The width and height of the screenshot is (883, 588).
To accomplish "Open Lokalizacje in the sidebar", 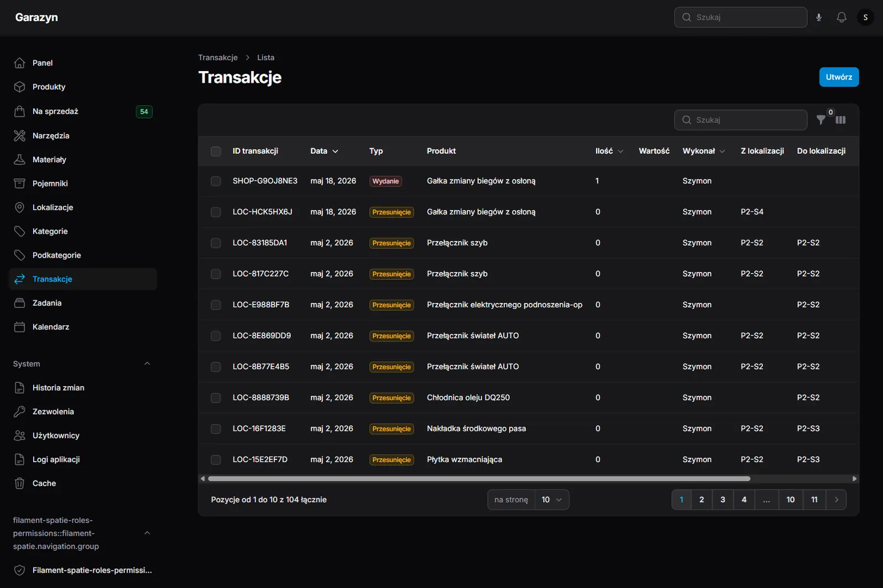I will (83, 207).
